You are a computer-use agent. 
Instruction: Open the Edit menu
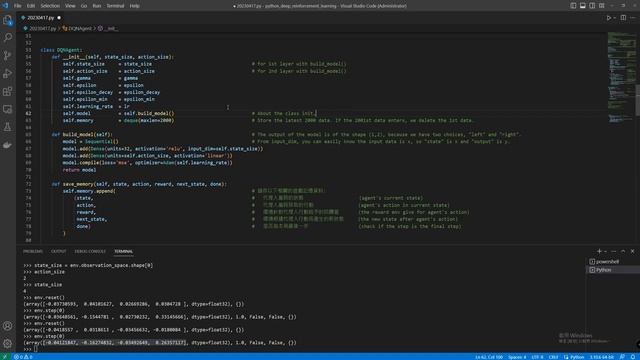click(x=31, y=6)
